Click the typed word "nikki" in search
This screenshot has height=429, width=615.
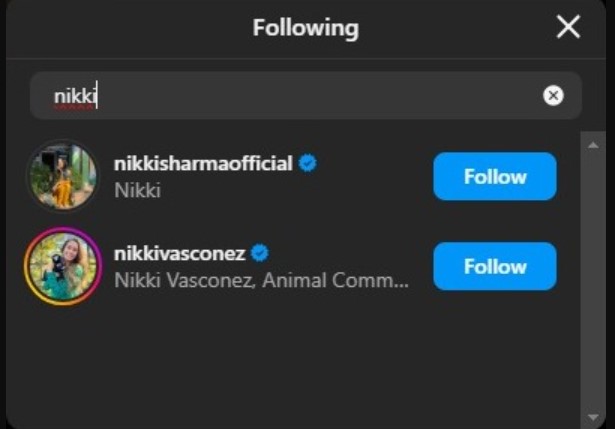[74, 96]
